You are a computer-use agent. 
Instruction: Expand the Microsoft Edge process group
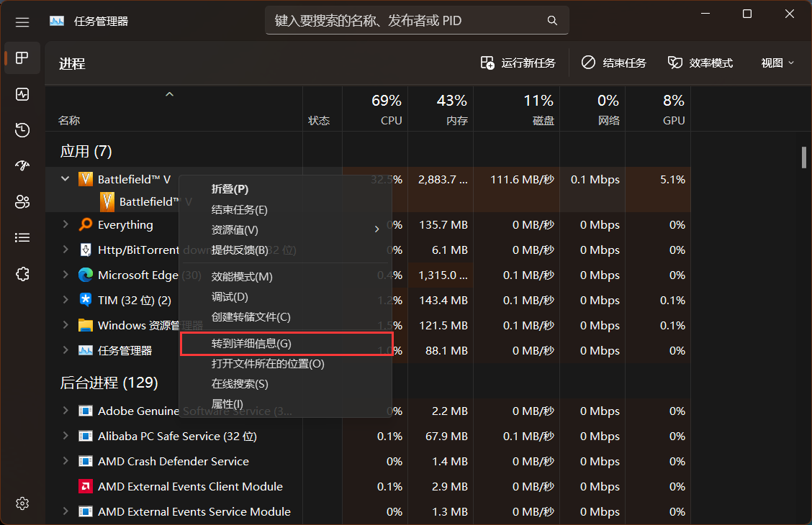66,274
